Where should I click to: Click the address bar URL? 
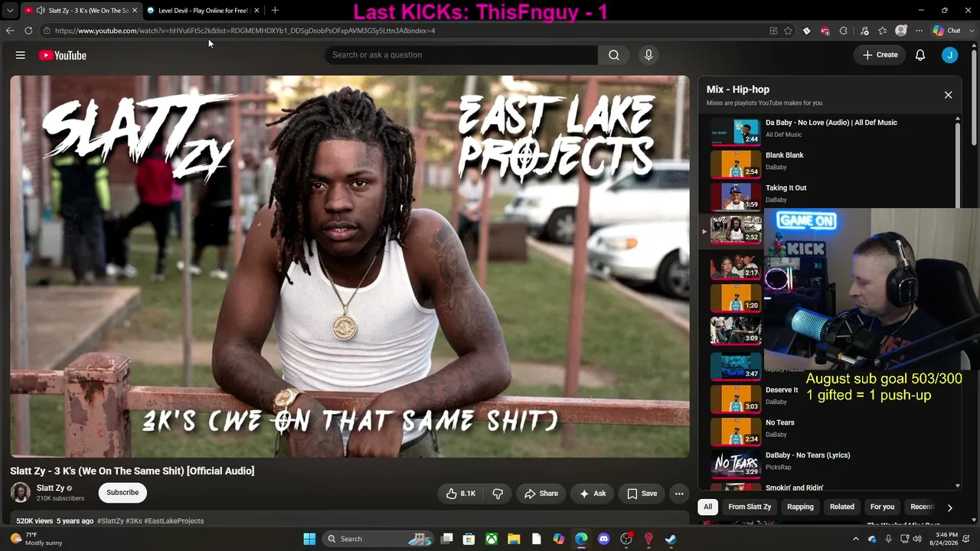click(x=245, y=31)
